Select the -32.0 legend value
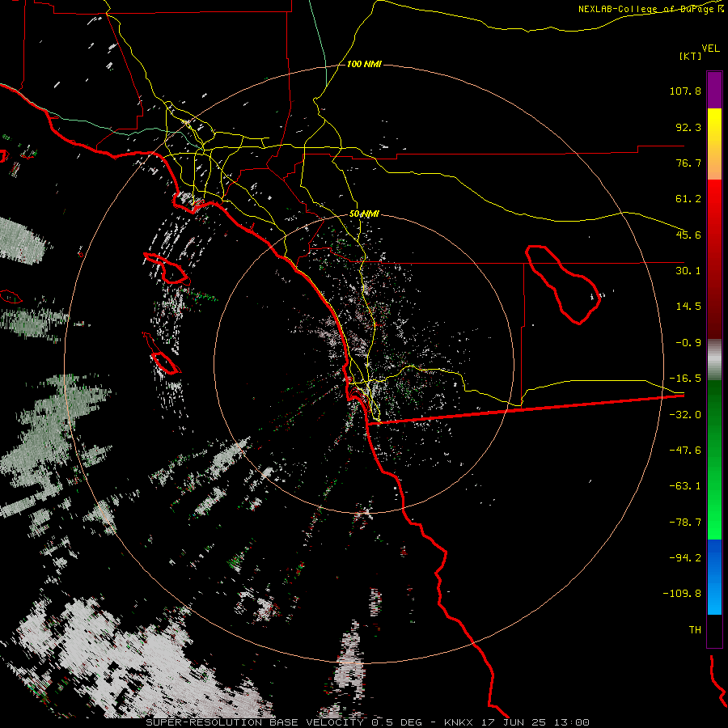The height and width of the screenshot is (728, 728). 685,415
